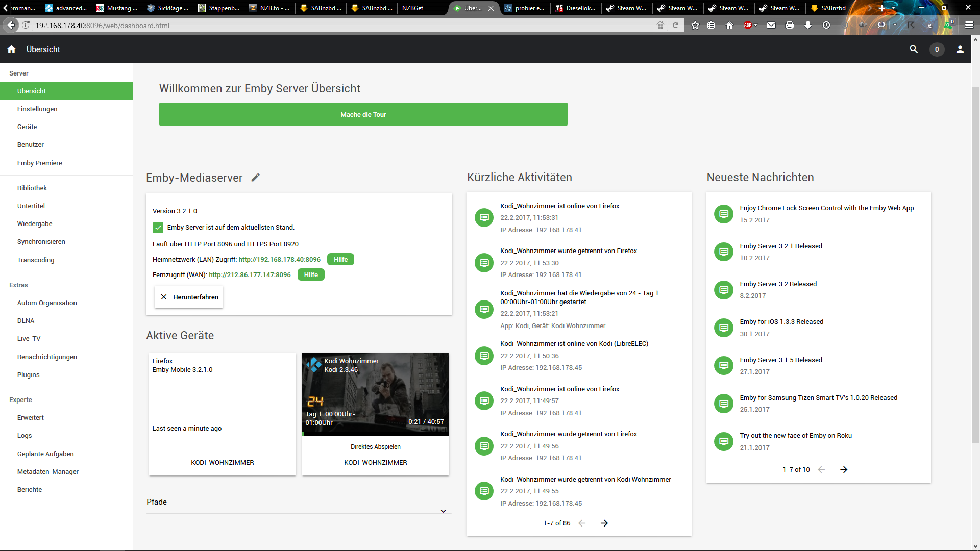This screenshot has width=980, height=551.
Task: Click the Herunterfahren shutdown button
Action: pos(189,297)
